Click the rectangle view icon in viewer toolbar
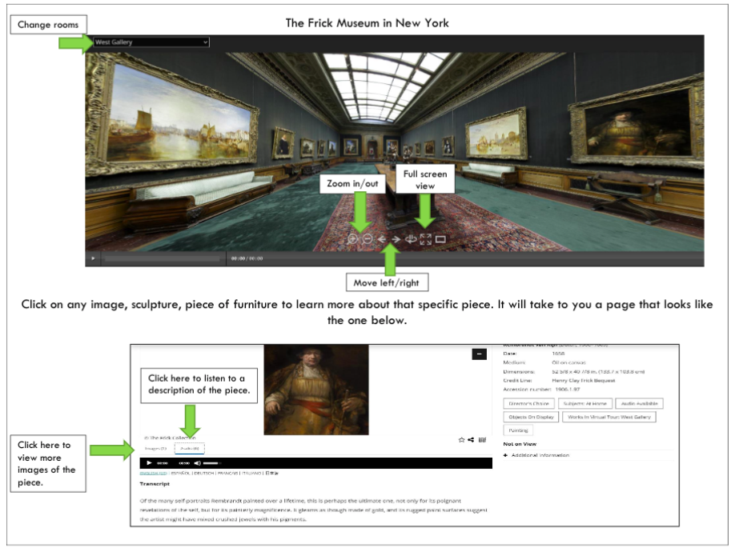The image size is (743, 560). (x=440, y=239)
